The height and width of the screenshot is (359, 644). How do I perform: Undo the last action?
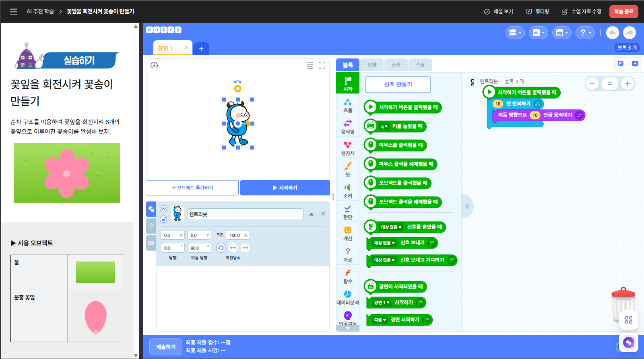613,33
